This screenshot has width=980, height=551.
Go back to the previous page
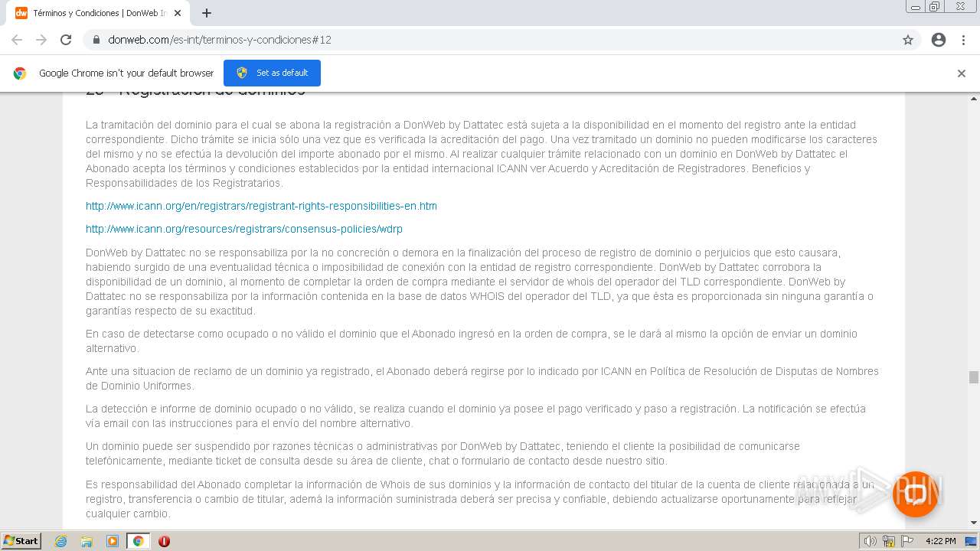click(x=17, y=40)
